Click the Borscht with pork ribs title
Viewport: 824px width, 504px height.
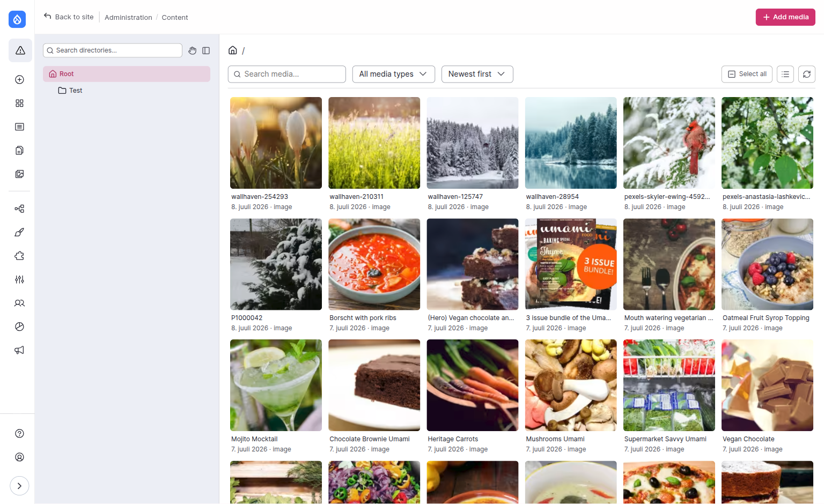tap(363, 318)
